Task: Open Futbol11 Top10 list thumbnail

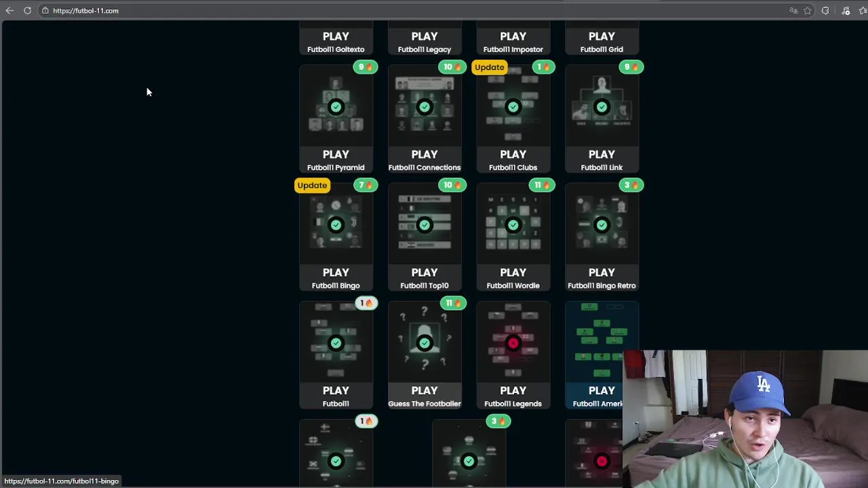Action: (x=425, y=223)
